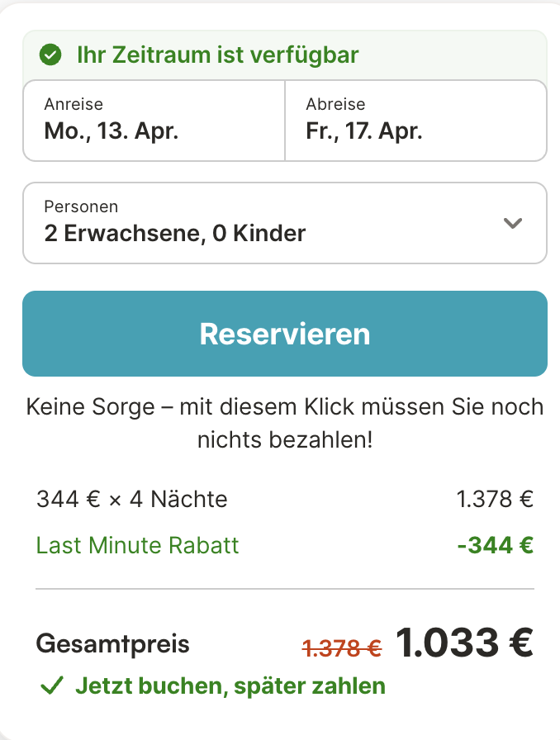
Task: Click the 'Last Minute Rabatt' label
Action: click(x=137, y=545)
